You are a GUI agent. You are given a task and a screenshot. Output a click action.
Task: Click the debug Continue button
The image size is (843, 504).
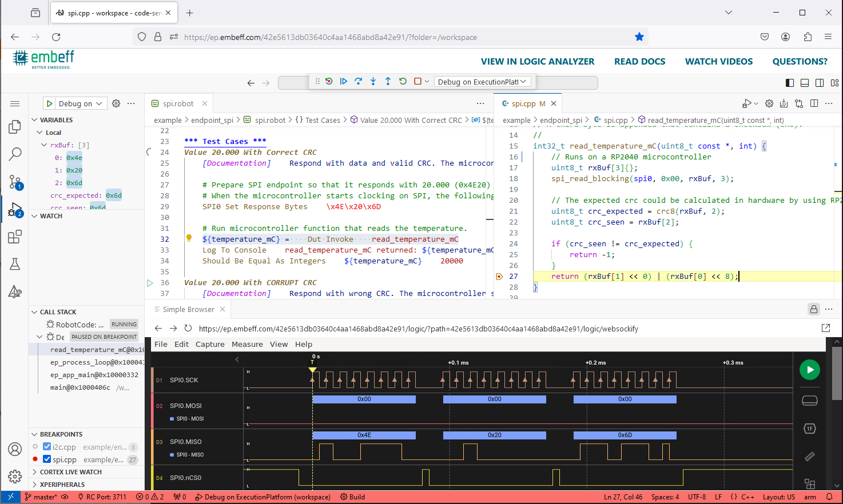pyautogui.click(x=343, y=82)
